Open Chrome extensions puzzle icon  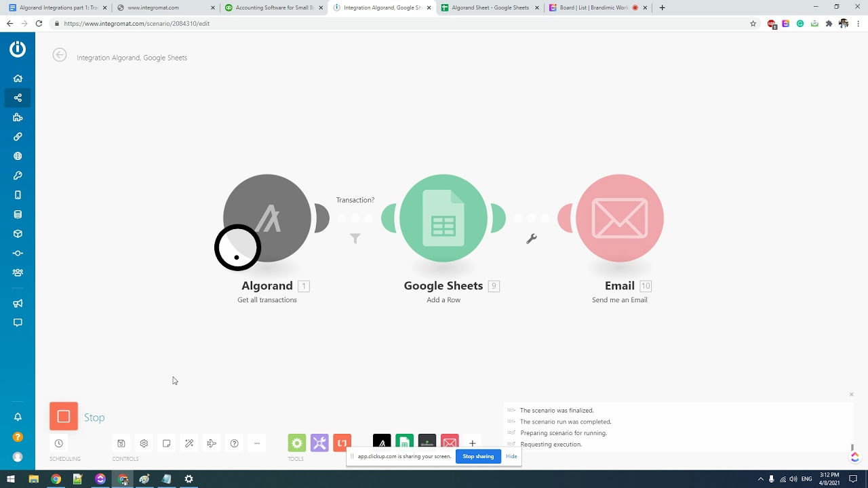point(829,23)
